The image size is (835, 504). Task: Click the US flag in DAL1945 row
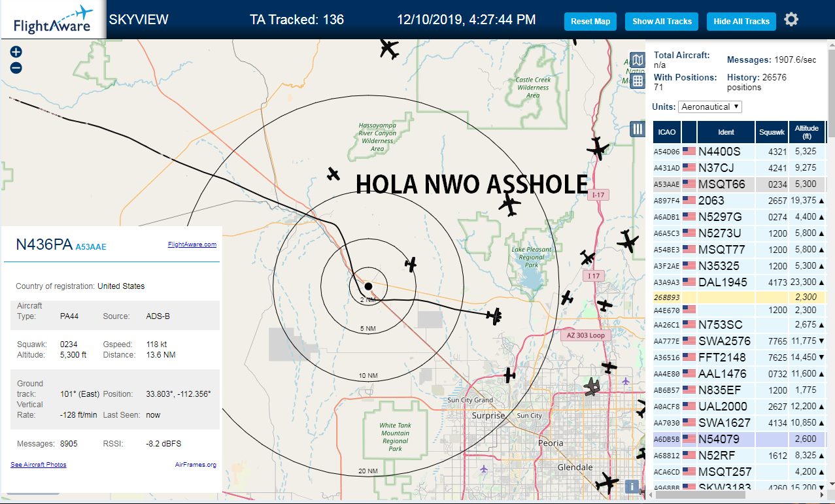689,282
